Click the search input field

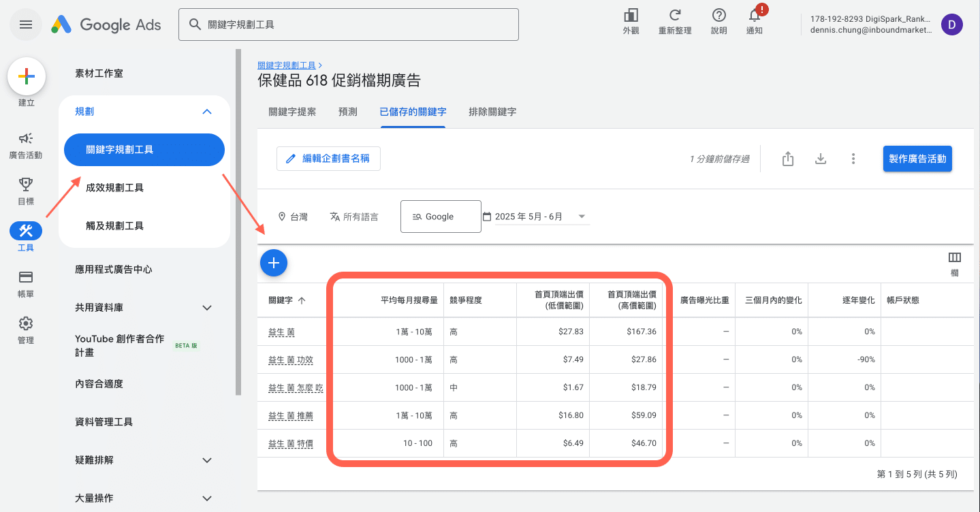tap(349, 25)
